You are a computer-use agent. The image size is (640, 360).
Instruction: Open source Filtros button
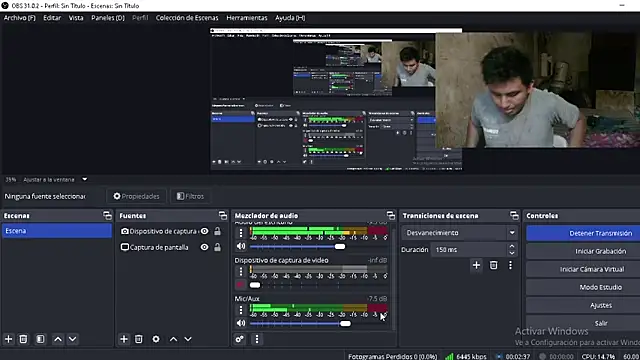(190, 196)
